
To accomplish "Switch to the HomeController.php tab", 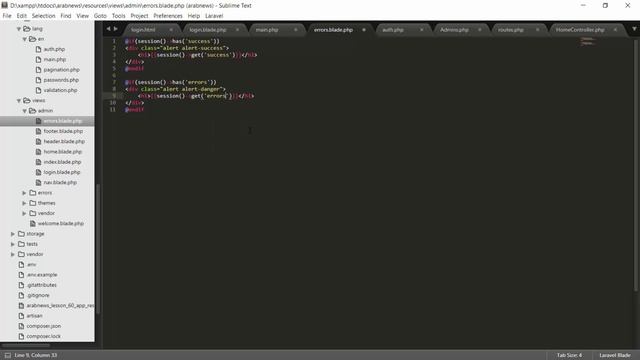I will click(x=580, y=30).
